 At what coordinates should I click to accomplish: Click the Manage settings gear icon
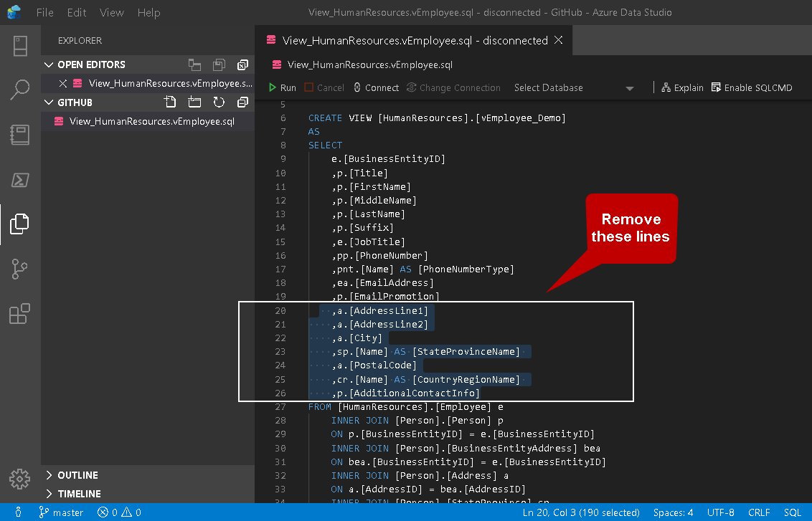pos(20,479)
